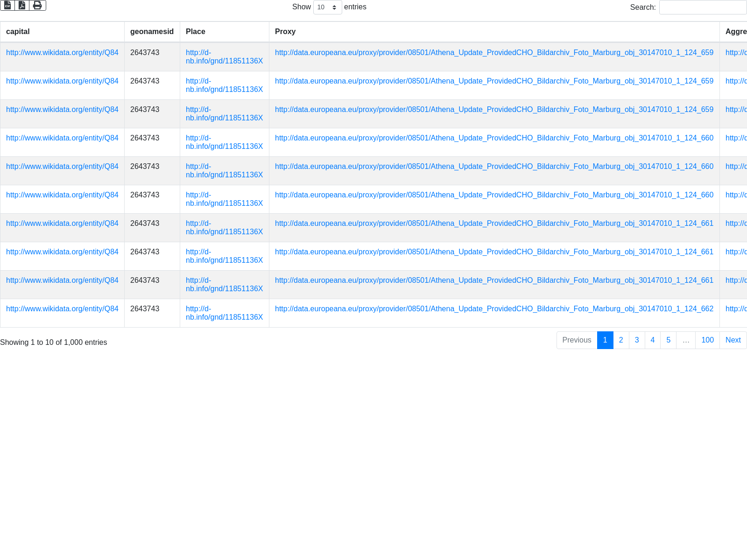Jump to last page 100

tap(707, 340)
